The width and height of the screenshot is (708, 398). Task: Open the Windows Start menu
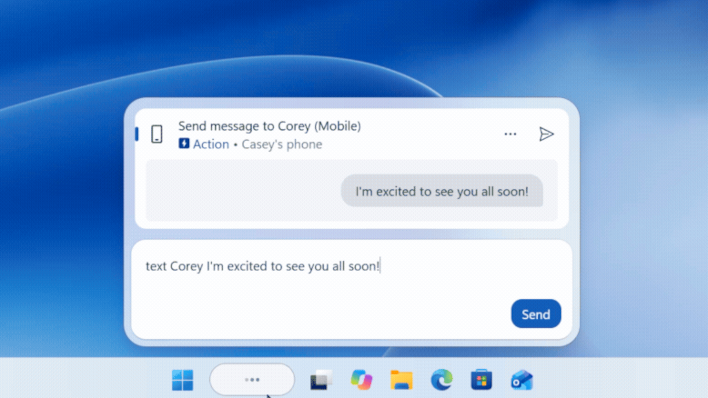[x=182, y=380]
